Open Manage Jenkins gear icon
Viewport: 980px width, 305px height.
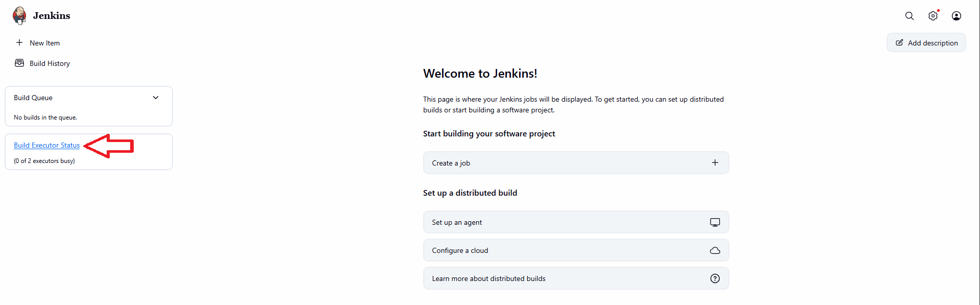pos(933,16)
